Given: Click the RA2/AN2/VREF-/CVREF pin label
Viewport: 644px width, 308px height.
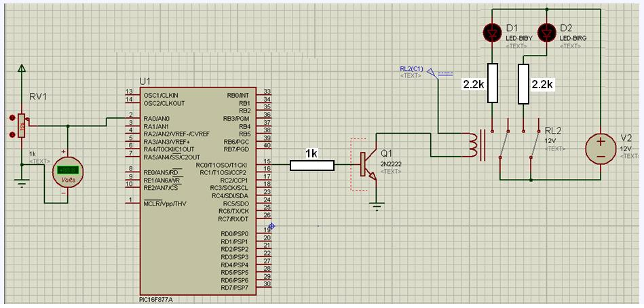Looking at the screenshot, I should tap(176, 134).
